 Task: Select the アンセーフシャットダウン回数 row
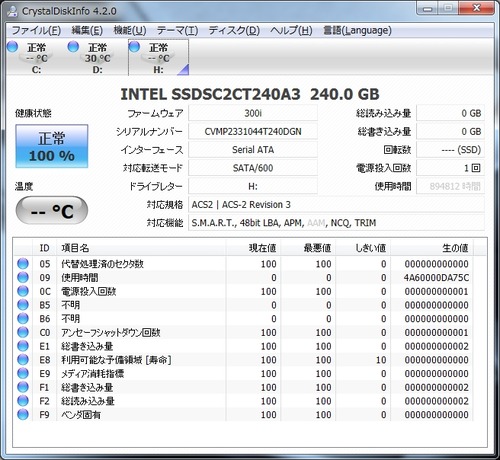click(243, 332)
